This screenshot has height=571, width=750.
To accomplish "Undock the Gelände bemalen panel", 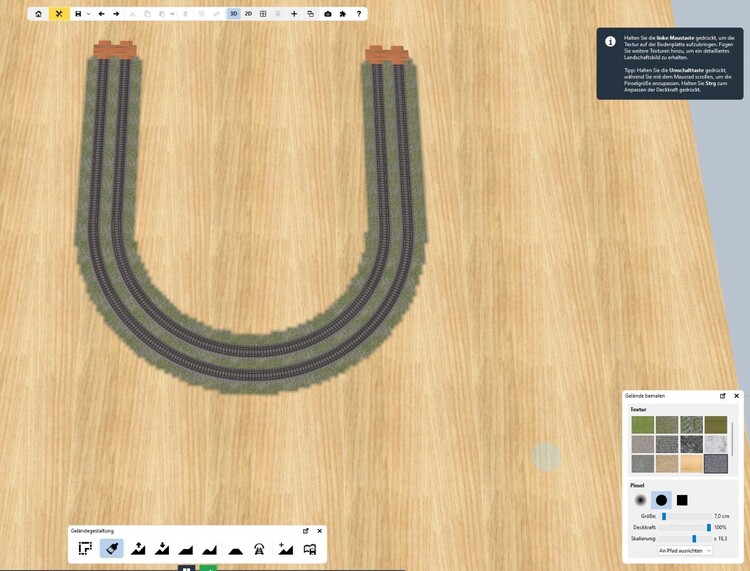I will tap(723, 396).
